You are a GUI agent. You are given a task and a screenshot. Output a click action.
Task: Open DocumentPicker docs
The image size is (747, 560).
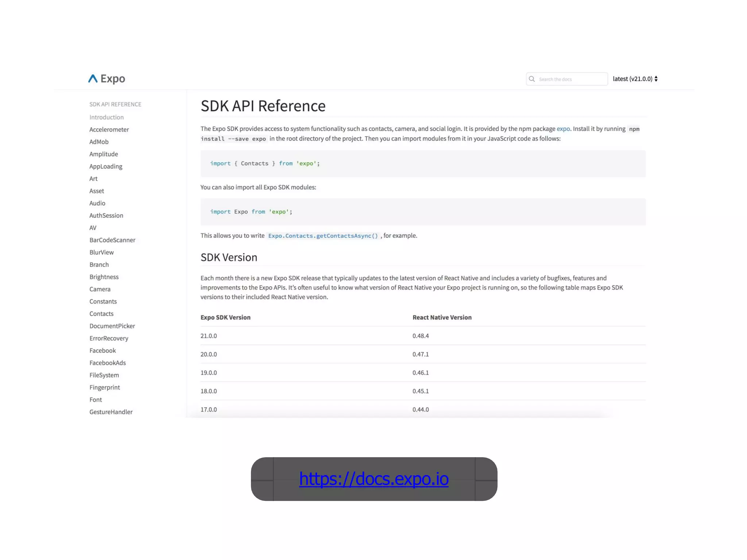(x=112, y=326)
